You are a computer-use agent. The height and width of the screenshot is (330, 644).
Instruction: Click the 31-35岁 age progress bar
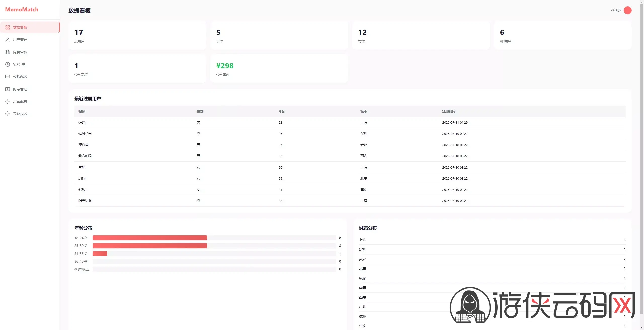(x=214, y=254)
